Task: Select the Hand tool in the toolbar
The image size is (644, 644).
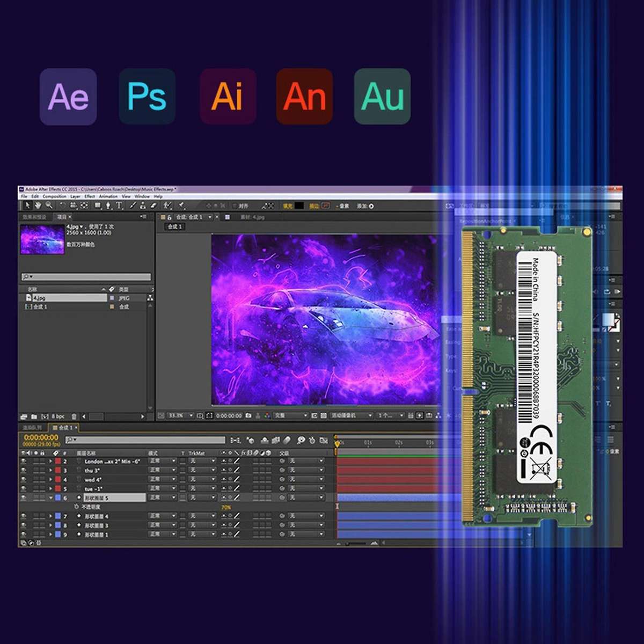Action: 38,206
